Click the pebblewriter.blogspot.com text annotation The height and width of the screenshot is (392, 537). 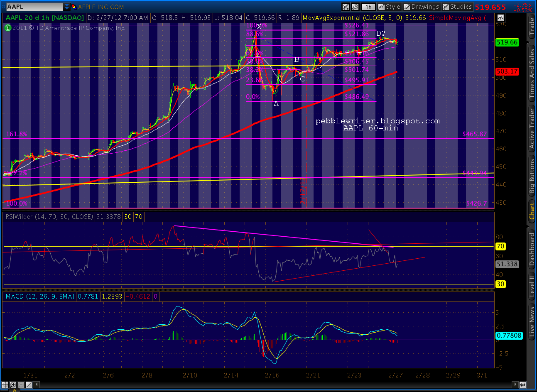pos(378,121)
